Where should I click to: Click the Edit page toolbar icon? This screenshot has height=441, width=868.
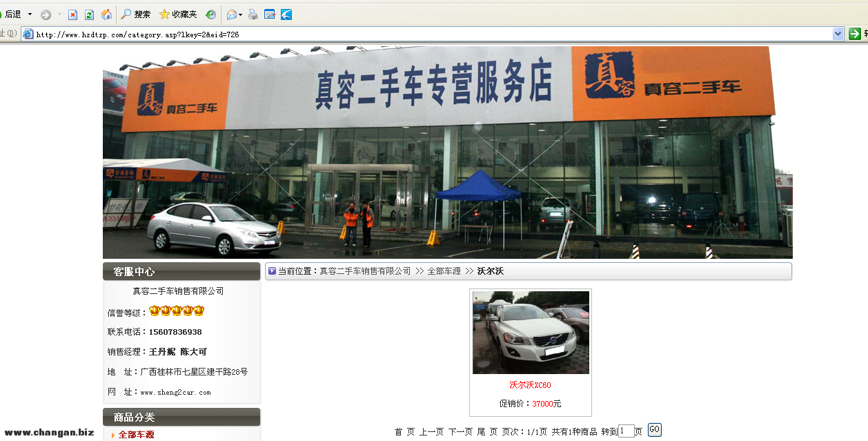[x=270, y=14]
